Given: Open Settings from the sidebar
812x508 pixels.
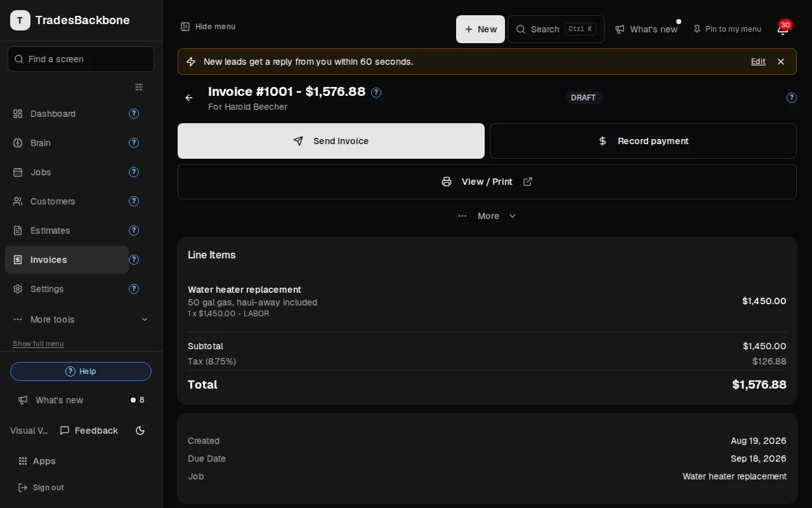Looking at the screenshot, I should pyautogui.click(x=67, y=289).
